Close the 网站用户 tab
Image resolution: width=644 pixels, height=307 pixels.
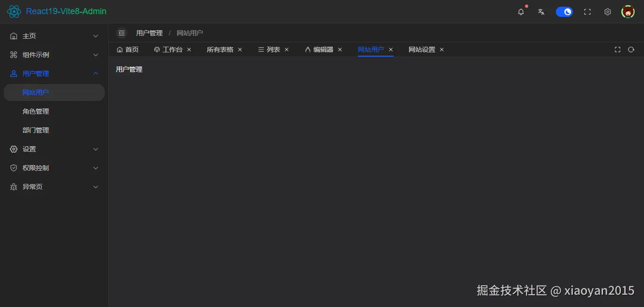[391, 50]
